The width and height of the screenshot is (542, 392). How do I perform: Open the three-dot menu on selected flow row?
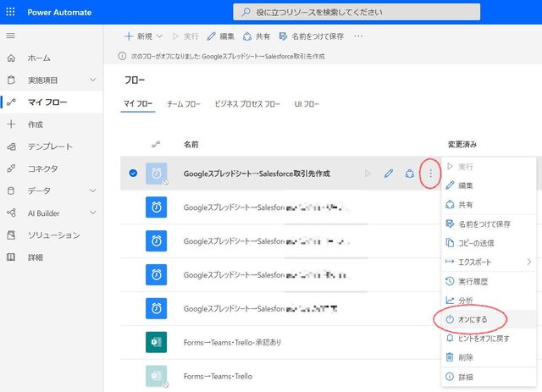430,174
